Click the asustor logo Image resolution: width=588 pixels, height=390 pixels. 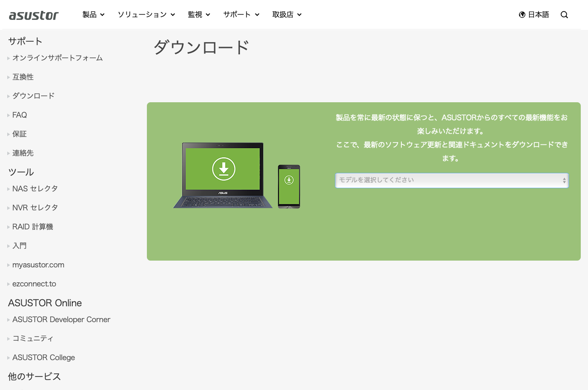point(34,15)
